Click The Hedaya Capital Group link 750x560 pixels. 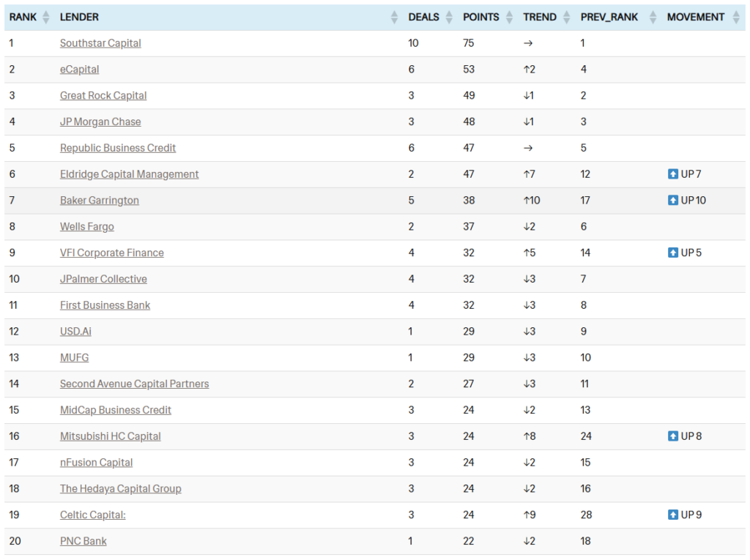(x=121, y=489)
